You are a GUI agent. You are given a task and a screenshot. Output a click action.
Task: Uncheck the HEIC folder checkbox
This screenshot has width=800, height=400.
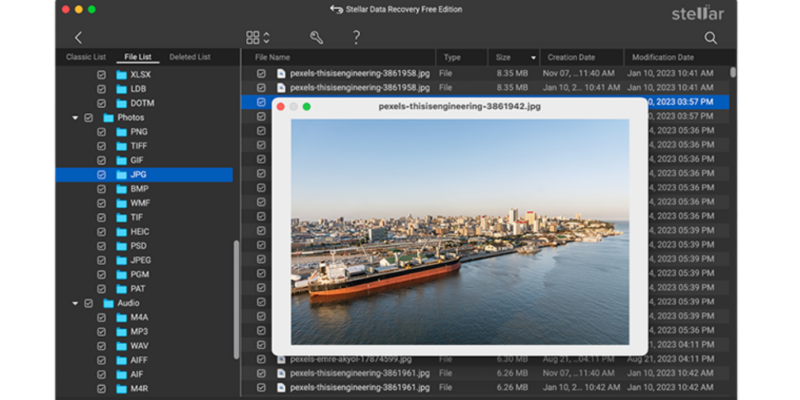[101, 231]
